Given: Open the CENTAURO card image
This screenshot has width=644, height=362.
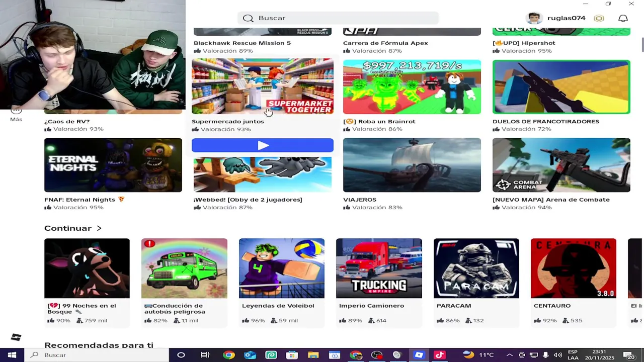Looking at the screenshot, I should (574, 268).
